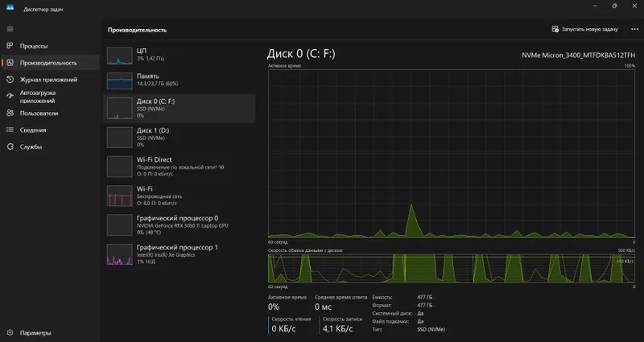The image size is (644, 342).
Task: Select Диск 1 (D:) mini graph
Action: pyautogui.click(x=119, y=138)
